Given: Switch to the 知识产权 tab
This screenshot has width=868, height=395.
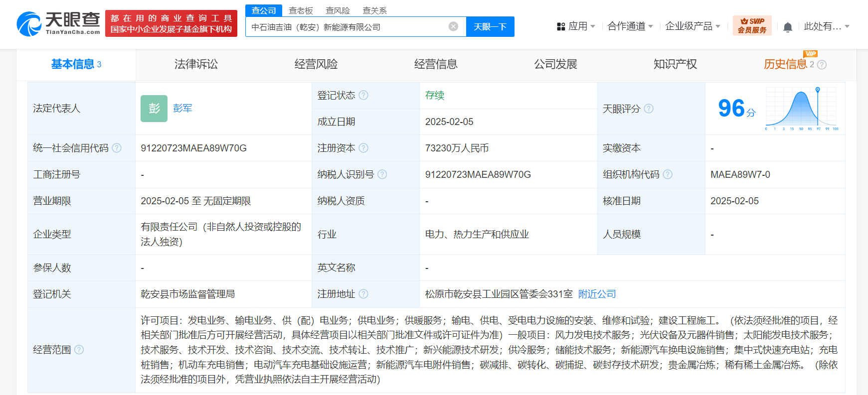Looking at the screenshot, I should click(x=675, y=64).
